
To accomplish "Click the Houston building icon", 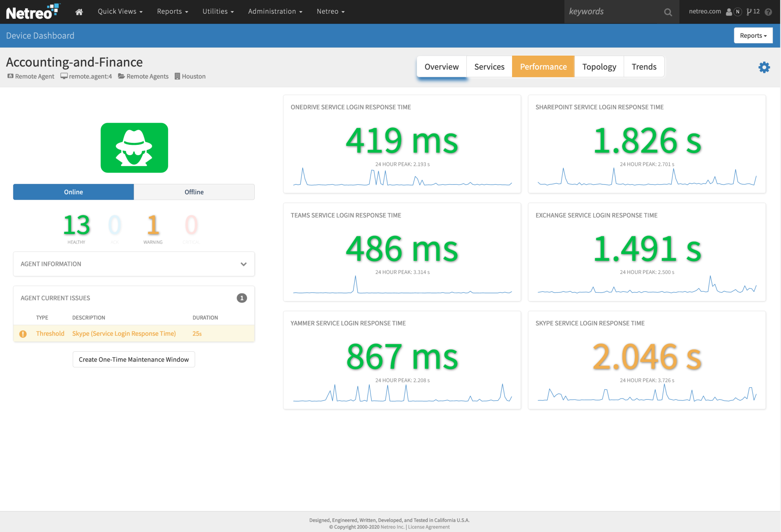I will tap(177, 76).
